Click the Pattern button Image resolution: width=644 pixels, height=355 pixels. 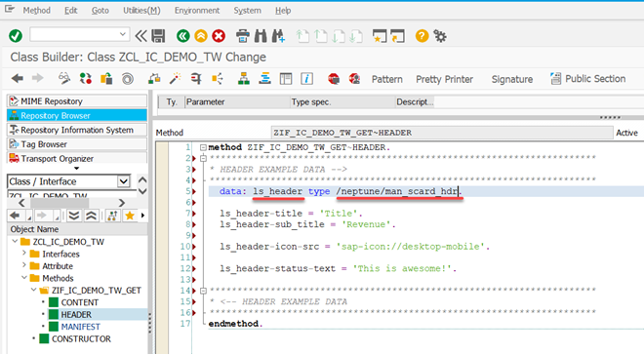pos(387,79)
